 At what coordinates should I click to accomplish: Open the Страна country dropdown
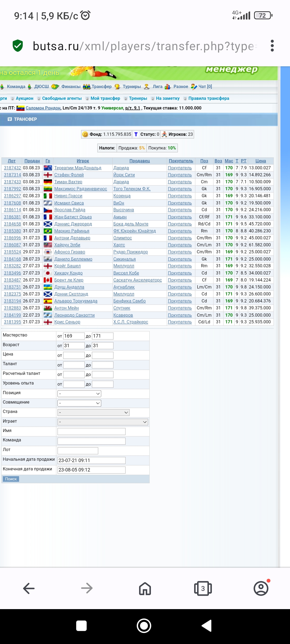(x=93, y=412)
